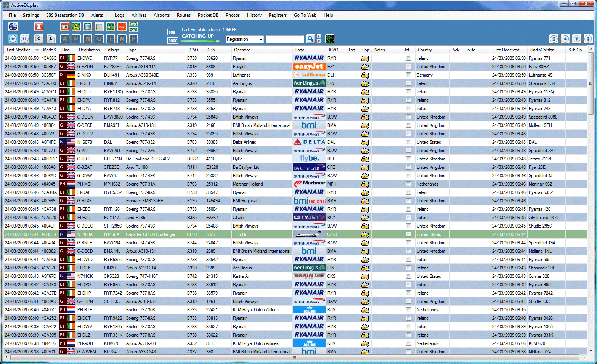Tick the Int checkbox for N146BA
Image resolution: width=597 pixels, height=364 pixels.
(408, 234)
